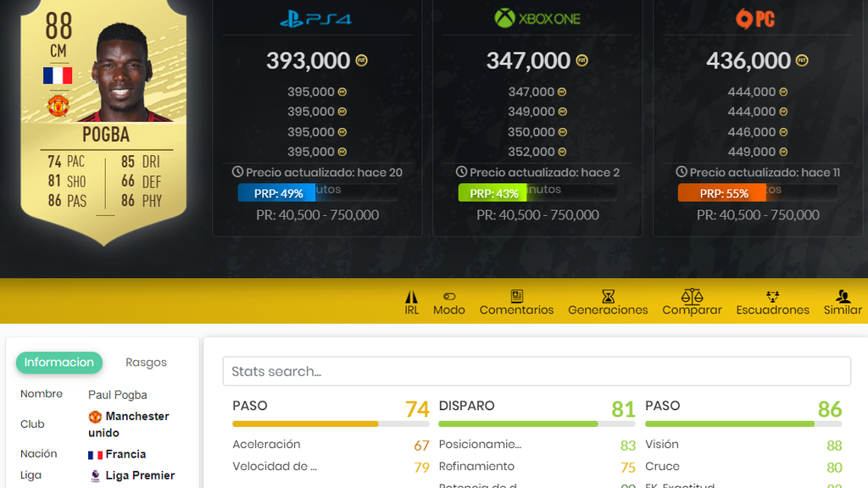Click the clock icon in Xbox price update

(x=461, y=172)
